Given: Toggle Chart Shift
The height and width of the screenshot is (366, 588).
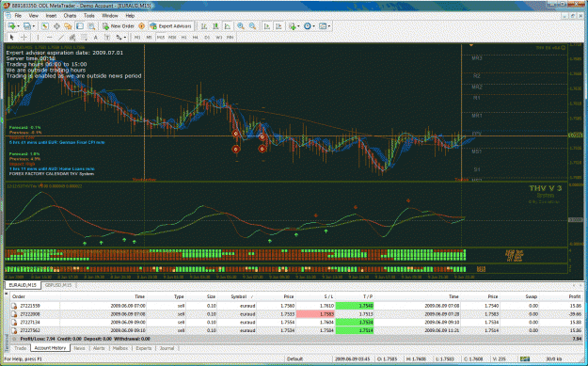Looking at the screenshot, I should (x=278, y=26).
